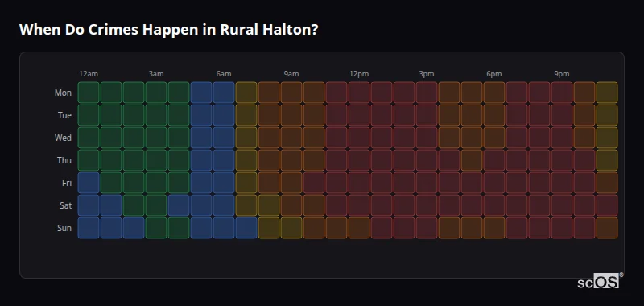Select the Tuesday 6pm orange cell

[x=494, y=115]
